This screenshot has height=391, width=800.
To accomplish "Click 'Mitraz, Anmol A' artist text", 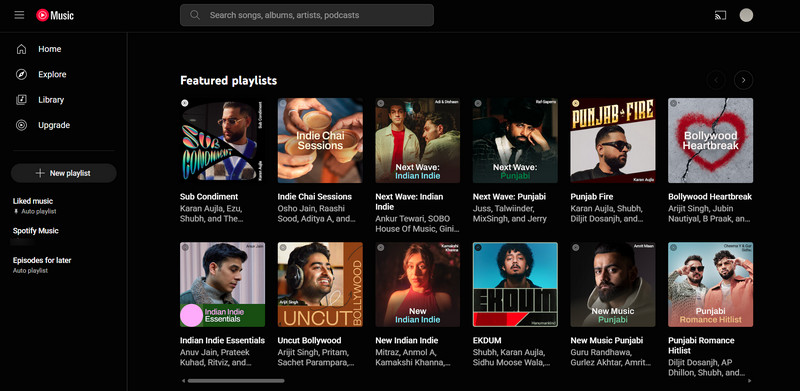I will (413, 358).
